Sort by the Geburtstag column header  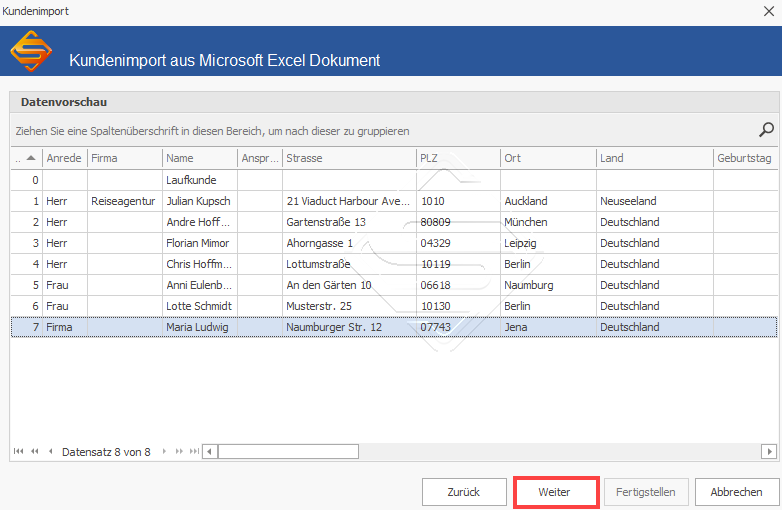pos(745,159)
